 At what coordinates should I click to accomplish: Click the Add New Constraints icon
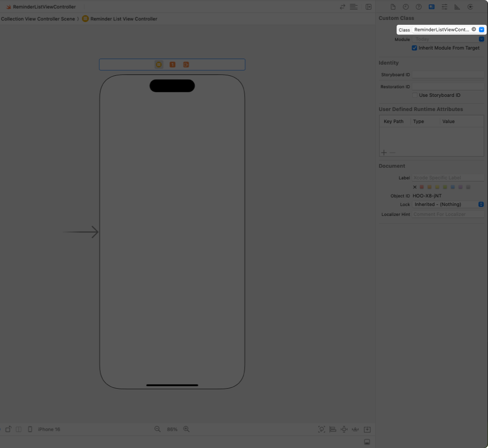click(344, 429)
